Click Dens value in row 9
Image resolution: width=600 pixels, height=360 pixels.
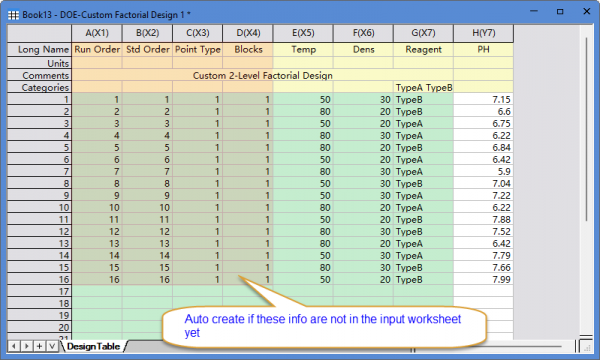(363, 195)
